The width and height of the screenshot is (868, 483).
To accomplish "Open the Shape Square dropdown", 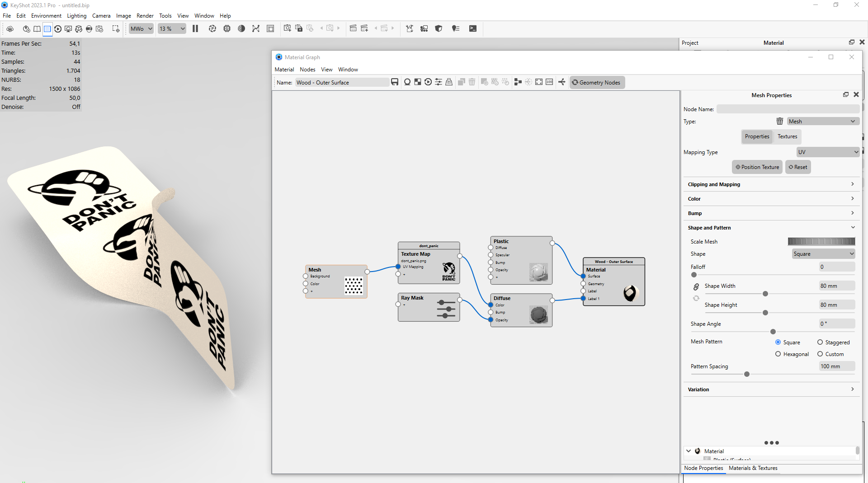I will (824, 253).
